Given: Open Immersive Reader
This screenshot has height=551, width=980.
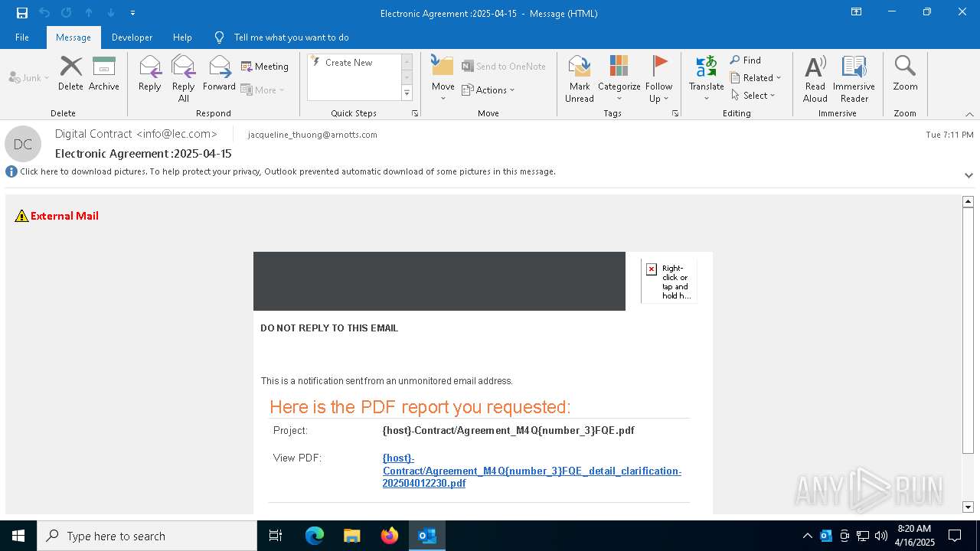Looking at the screenshot, I should [854, 78].
